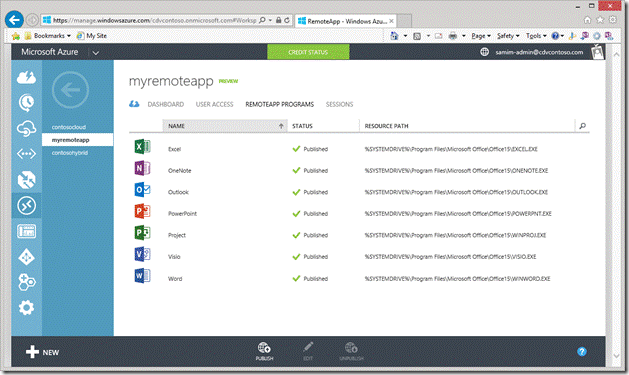Click the Word program icon
This screenshot has height=375, width=629.
click(x=142, y=276)
